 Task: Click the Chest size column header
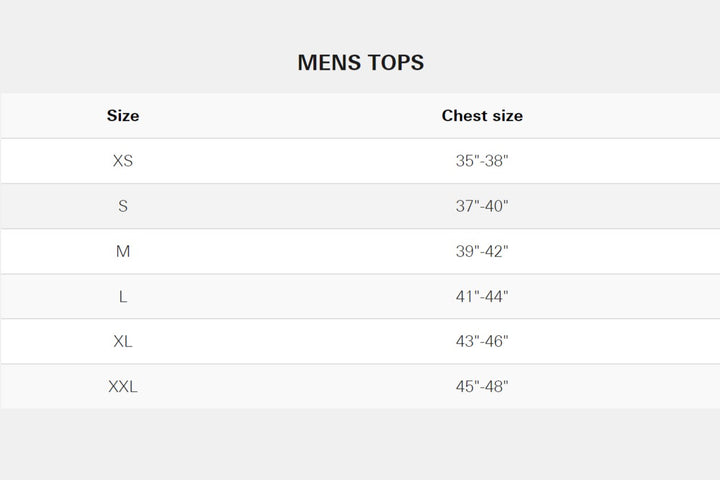(482, 116)
